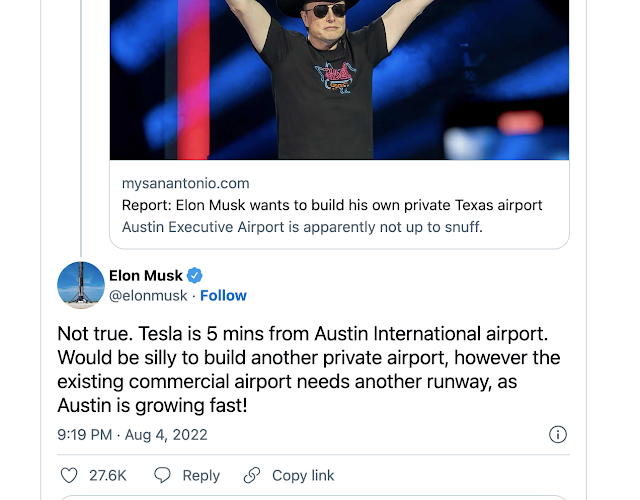This screenshot has width=640, height=500.
Task: Click the partially visible button under the actions
Action: pyautogui.click(x=313, y=496)
